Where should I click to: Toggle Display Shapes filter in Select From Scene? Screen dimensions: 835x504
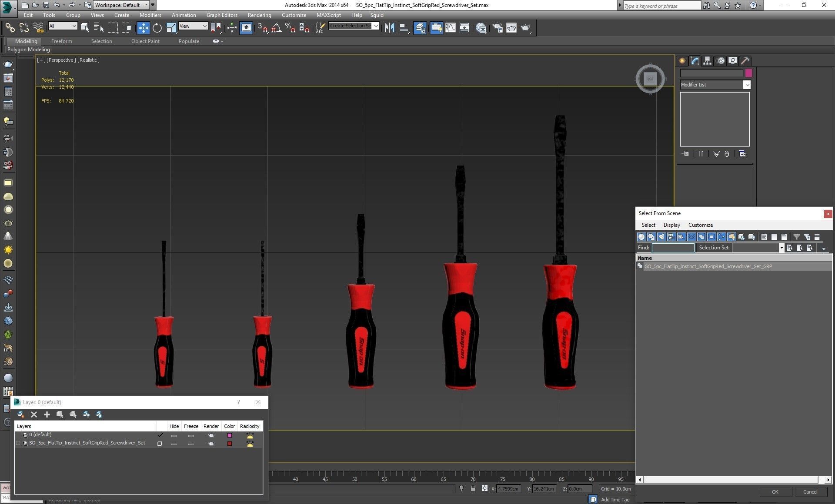(651, 237)
